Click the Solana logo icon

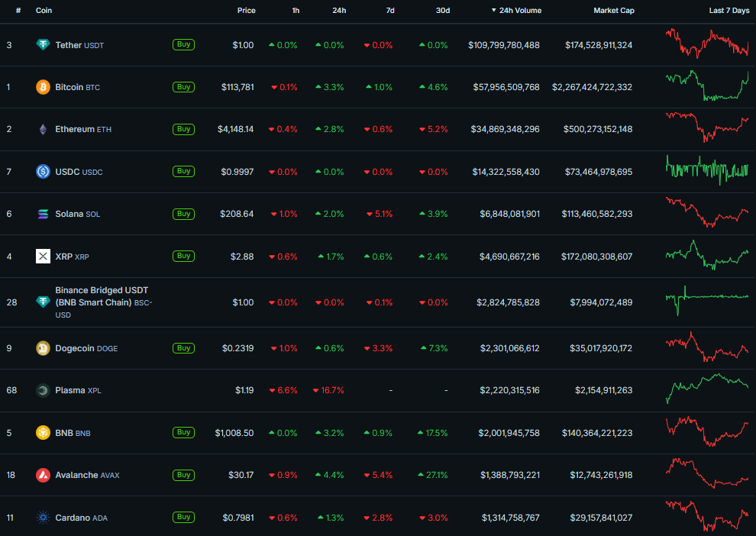(43, 214)
